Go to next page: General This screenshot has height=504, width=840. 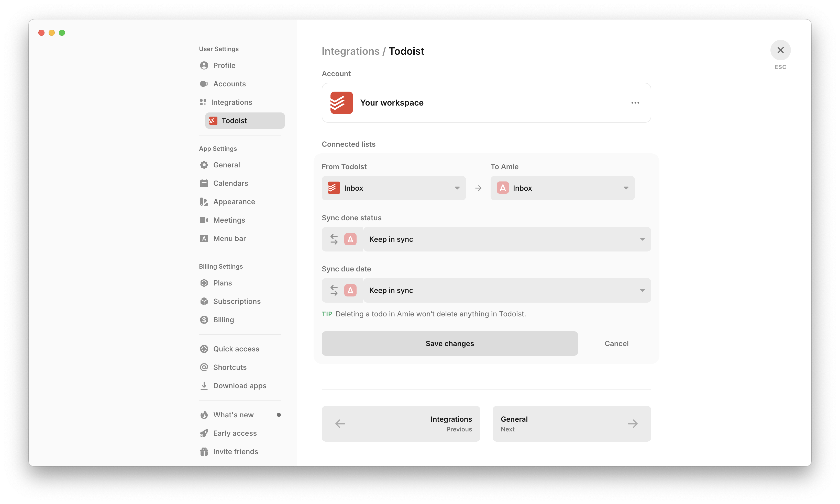pos(571,423)
